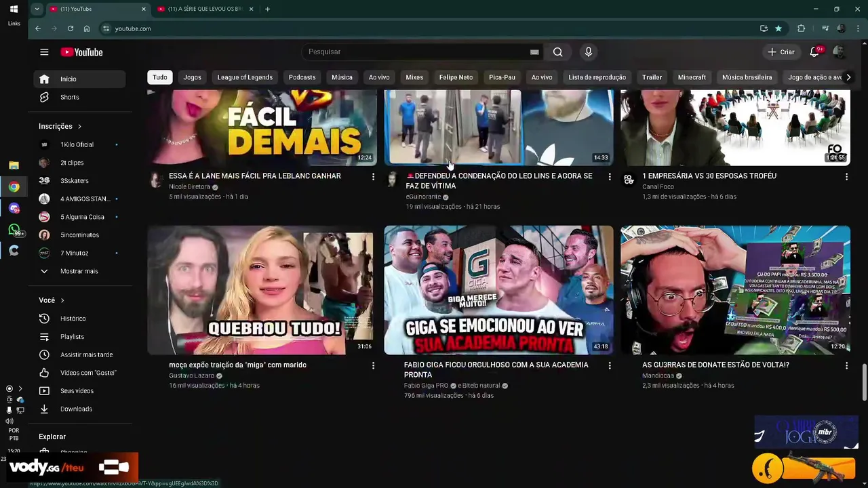The width and height of the screenshot is (868, 488).
Task: Open WhatsApp from the left taskbar
Action: point(14,230)
